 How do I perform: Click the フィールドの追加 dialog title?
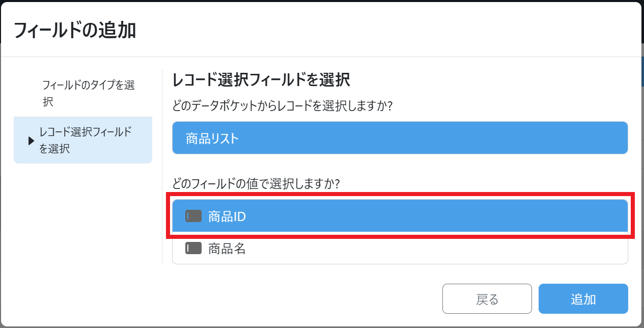click(x=75, y=30)
